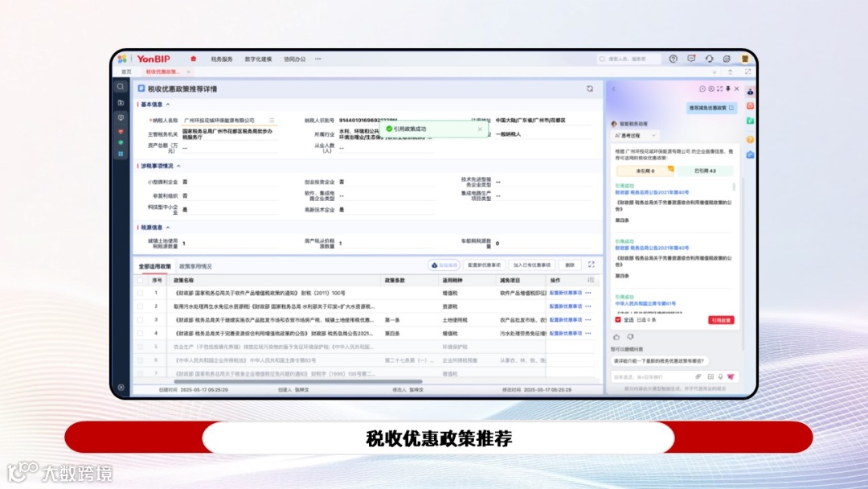The image size is (868, 489).
Task: Click the 配置新优惠事项 toolbar button
Action: (484, 265)
